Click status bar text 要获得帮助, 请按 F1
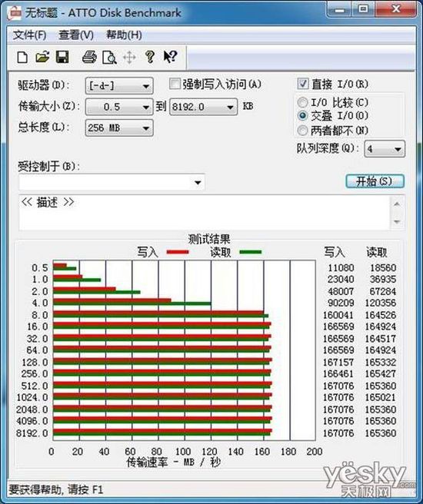Image resolution: width=423 pixels, height=504 pixels. pyautogui.click(x=56, y=489)
